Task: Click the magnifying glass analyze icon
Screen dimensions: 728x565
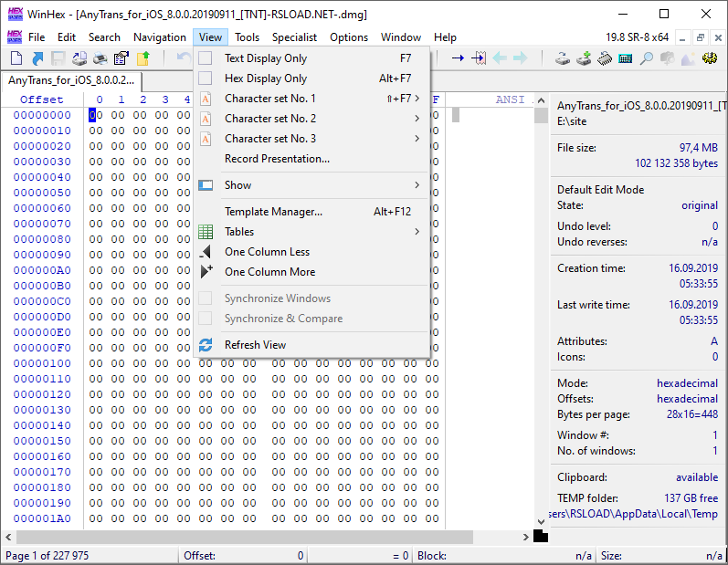Action: [x=647, y=58]
